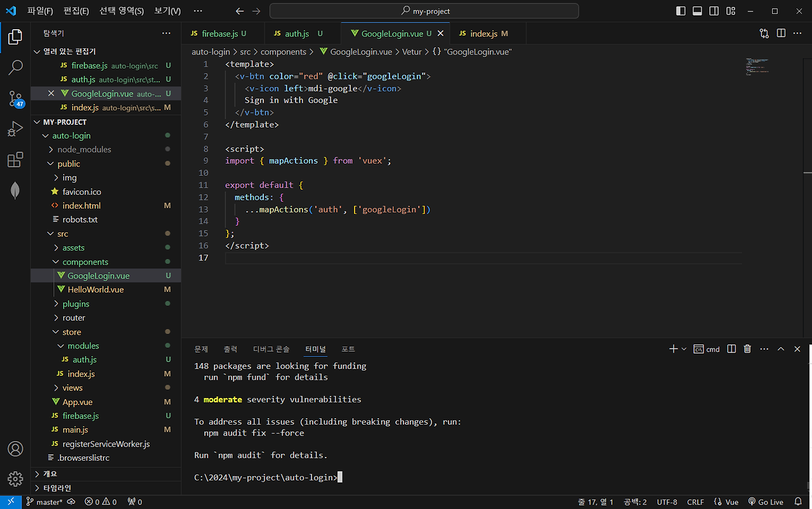Viewport: 812px width, 509px height.
Task: Toggle secondary sidebar layout icon
Action: tap(714, 11)
